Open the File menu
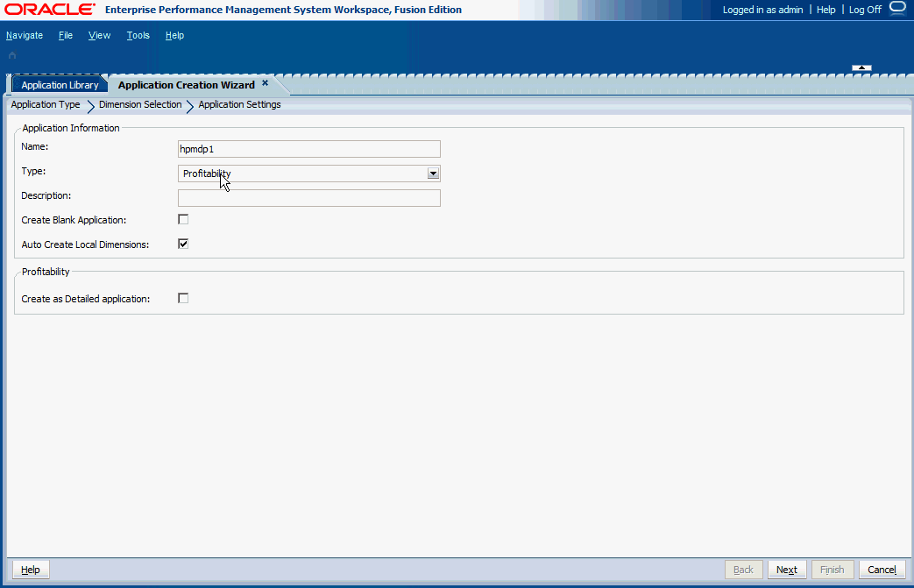This screenshot has width=914, height=588. tap(66, 36)
